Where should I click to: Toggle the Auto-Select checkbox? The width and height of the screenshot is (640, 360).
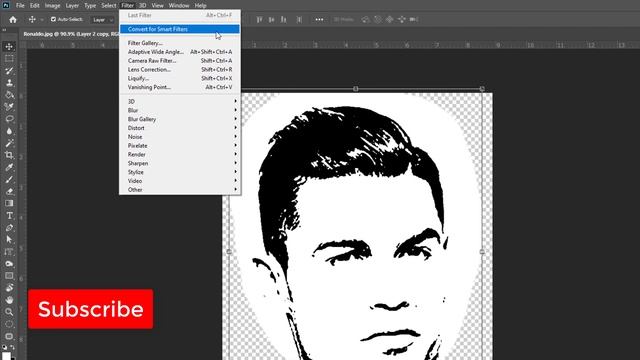53,19
